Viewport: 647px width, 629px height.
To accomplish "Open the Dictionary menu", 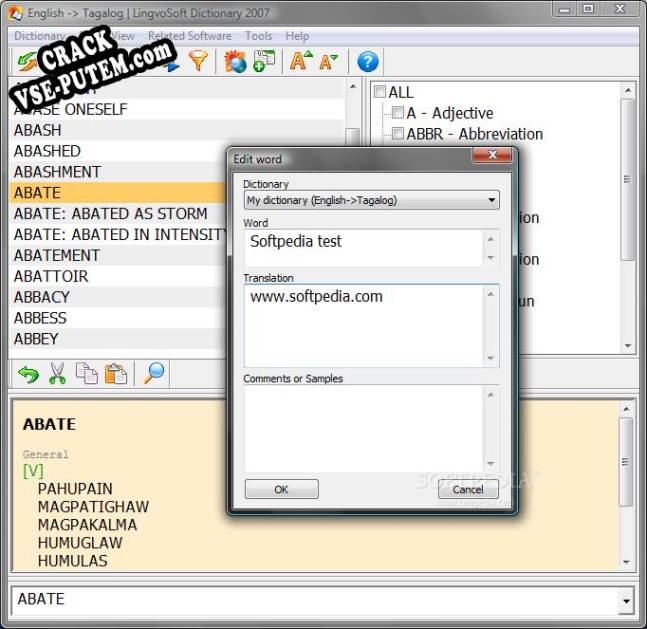I will 40,36.
